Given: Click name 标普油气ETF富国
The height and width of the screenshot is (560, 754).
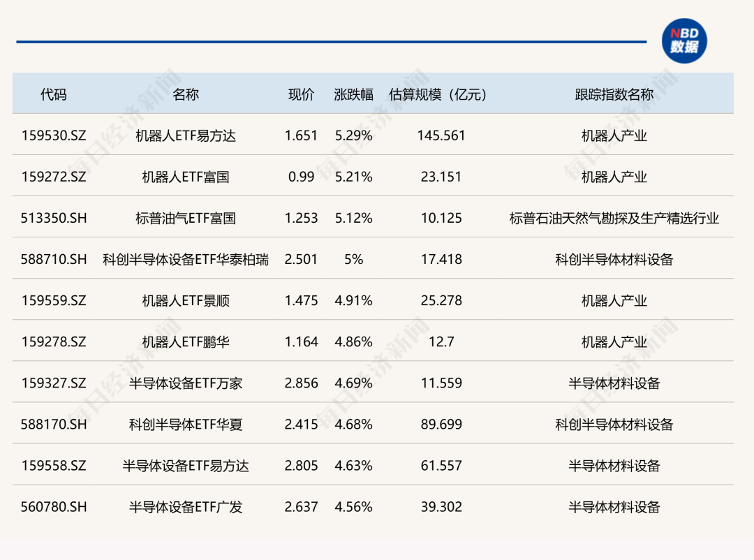Looking at the screenshot, I should (x=186, y=219).
